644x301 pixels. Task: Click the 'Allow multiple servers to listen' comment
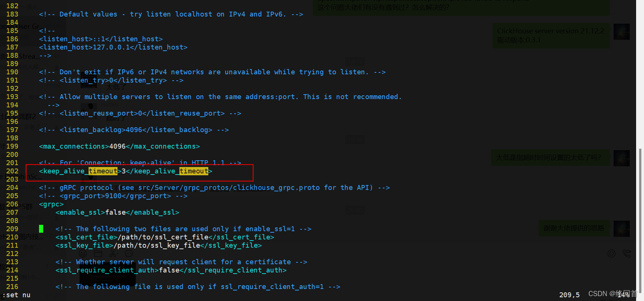coord(220,97)
